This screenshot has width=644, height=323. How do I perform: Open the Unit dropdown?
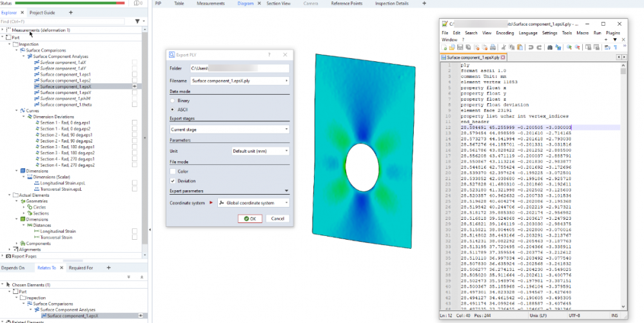(260, 150)
